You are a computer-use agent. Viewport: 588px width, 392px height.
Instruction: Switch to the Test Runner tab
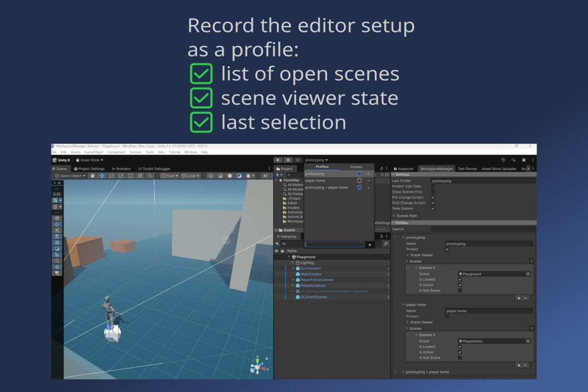(467, 169)
